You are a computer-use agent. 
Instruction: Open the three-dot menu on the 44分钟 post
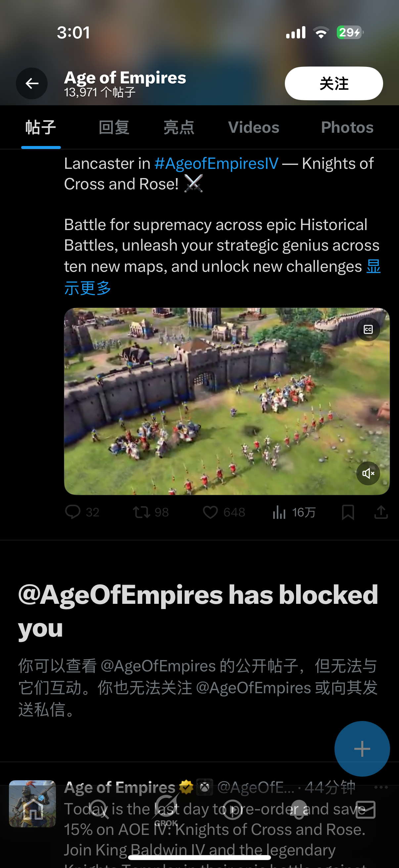pyautogui.click(x=381, y=788)
